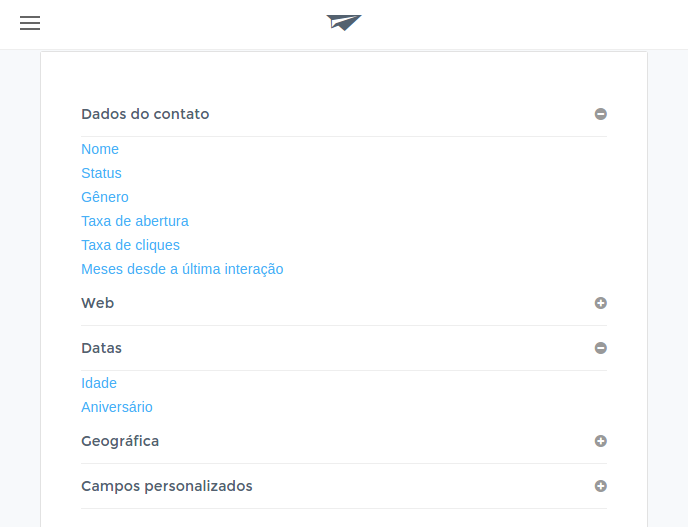Click the Dados do contato heading
The image size is (688, 527).
point(145,114)
